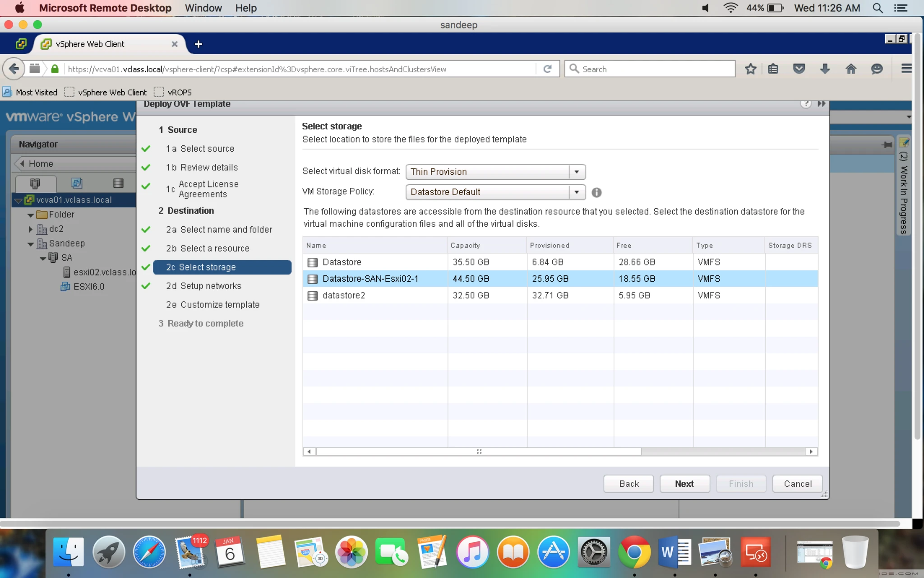Go to step 2d Setup networks
Viewport: 924px width, 578px height.
(x=203, y=286)
